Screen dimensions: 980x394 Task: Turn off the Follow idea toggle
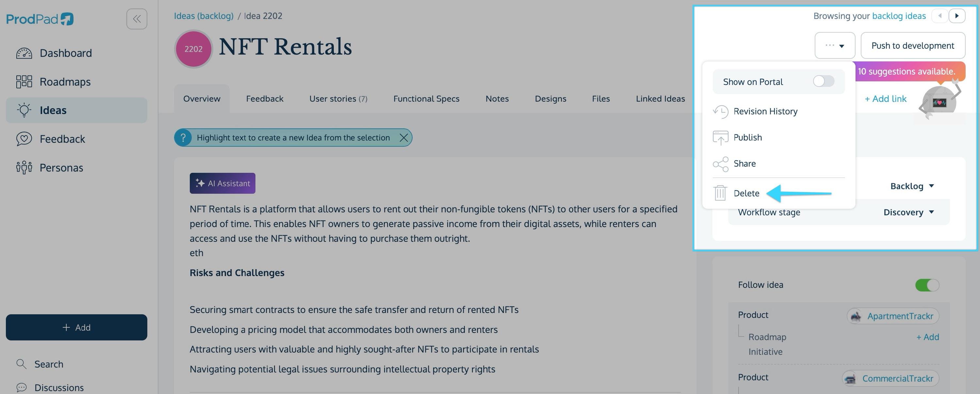tap(927, 285)
